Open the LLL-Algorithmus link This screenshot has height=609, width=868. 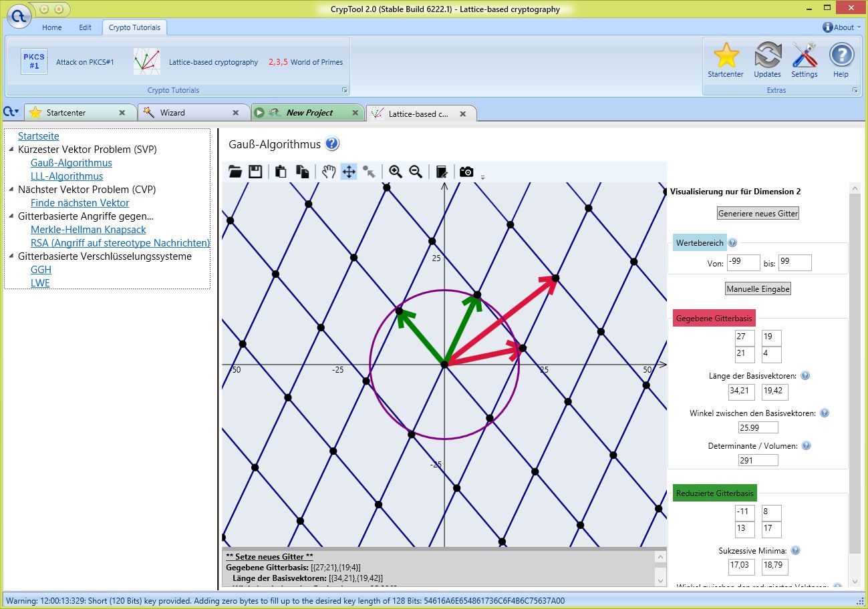point(67,176)
